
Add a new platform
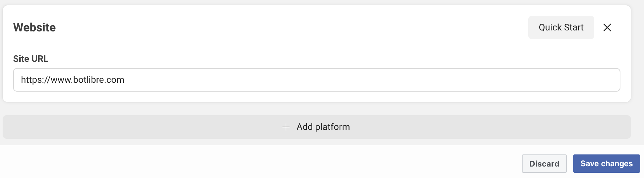(316, 127)
